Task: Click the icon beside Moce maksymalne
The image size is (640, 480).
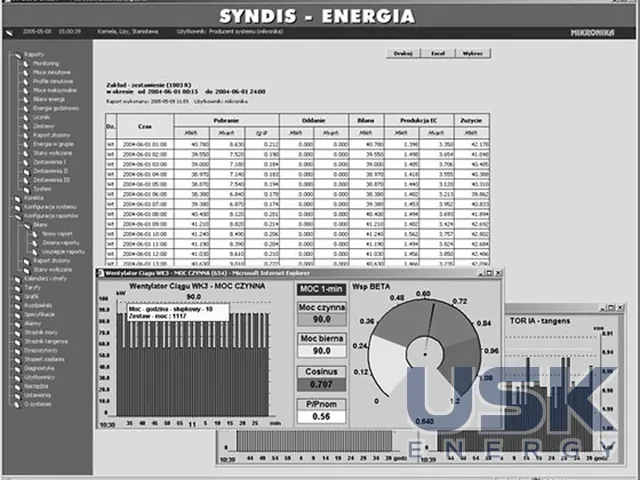Action: pos(26,91)
